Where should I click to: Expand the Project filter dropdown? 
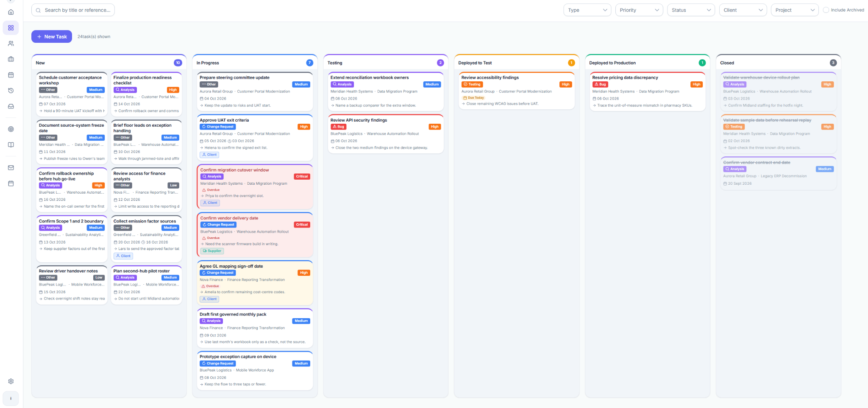[x=795, y=10]
